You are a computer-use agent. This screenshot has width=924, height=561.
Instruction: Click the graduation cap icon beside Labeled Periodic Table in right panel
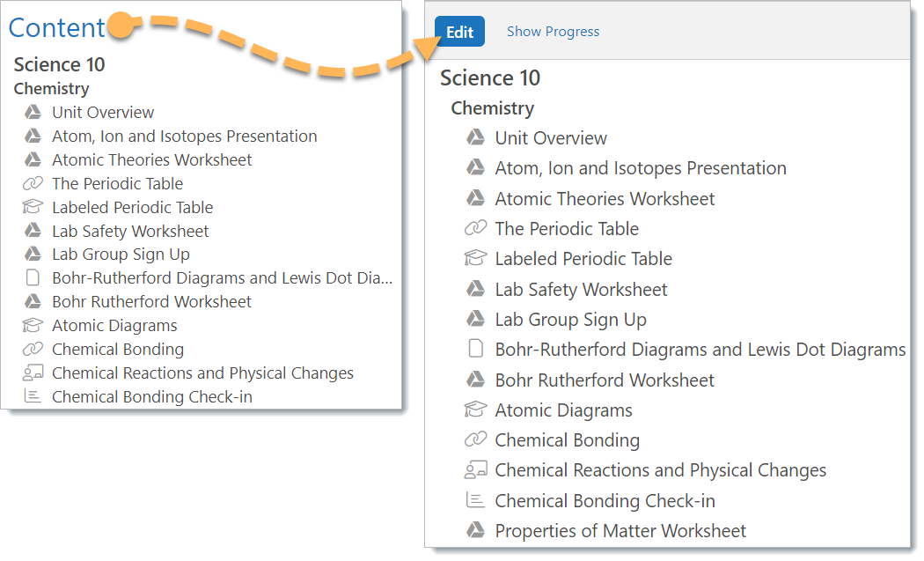475,258
